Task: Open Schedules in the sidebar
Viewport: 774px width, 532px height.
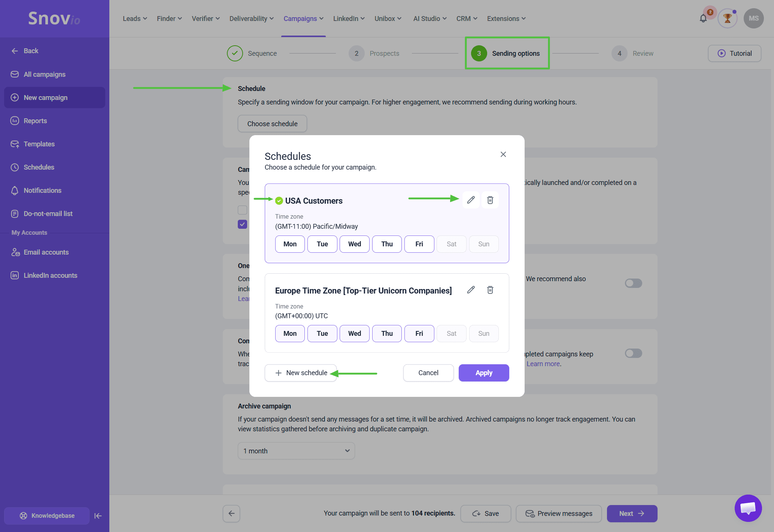Action: click(x=39, y=167)
